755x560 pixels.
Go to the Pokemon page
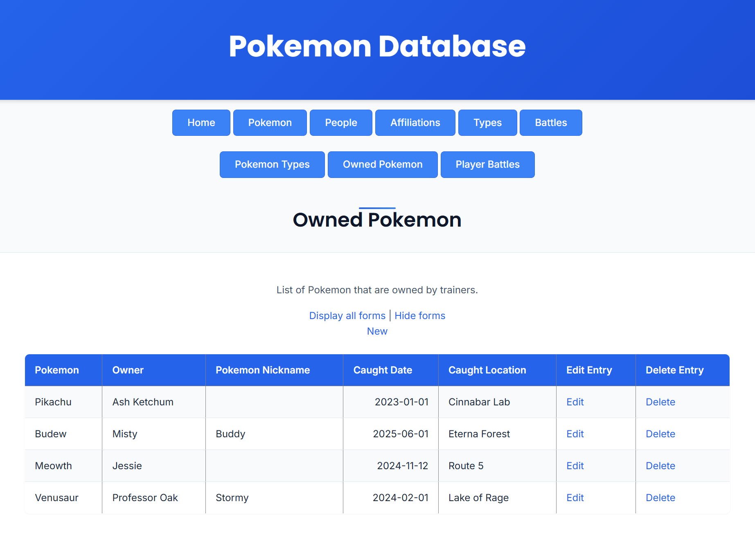pos(270,123)
